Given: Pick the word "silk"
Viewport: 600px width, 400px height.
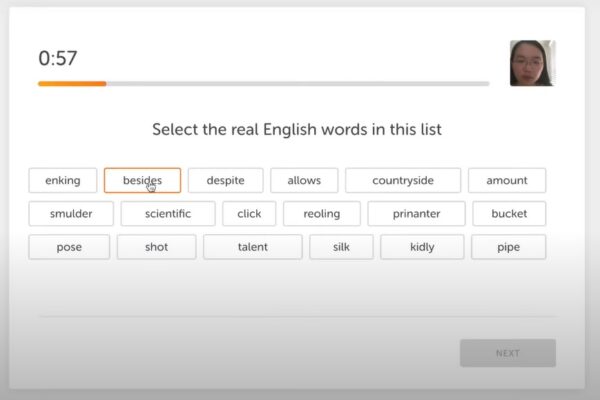Looking at the screenshot, I should 341,247.
